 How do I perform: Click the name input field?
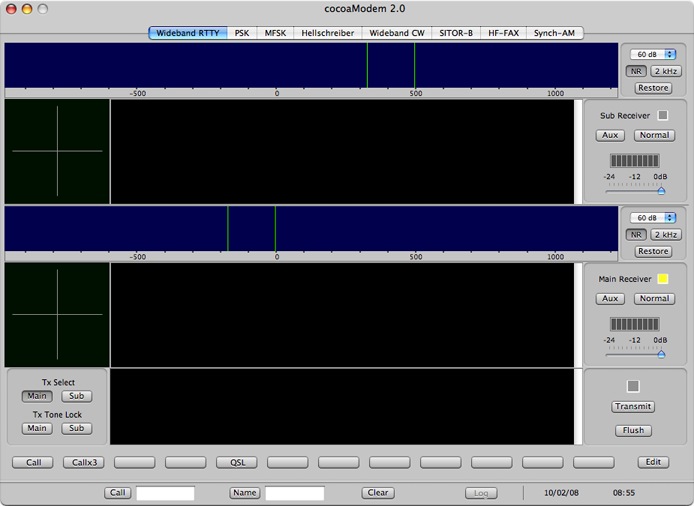294,493
